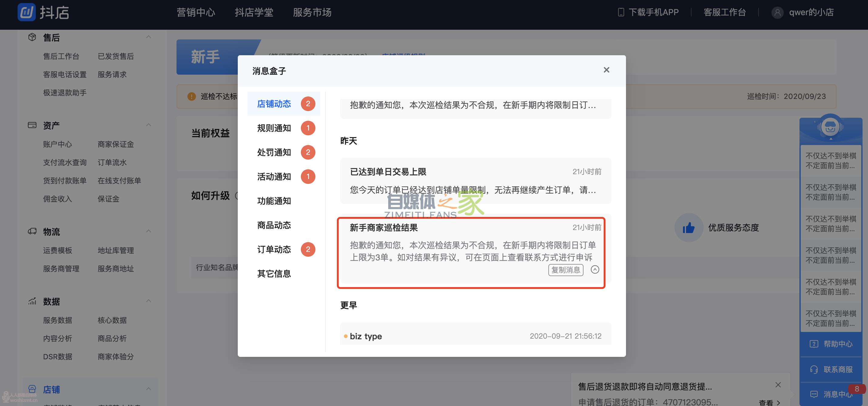Click the robot assistant icon on the right panel
The image size is (868, 406).
click(831, 127)
